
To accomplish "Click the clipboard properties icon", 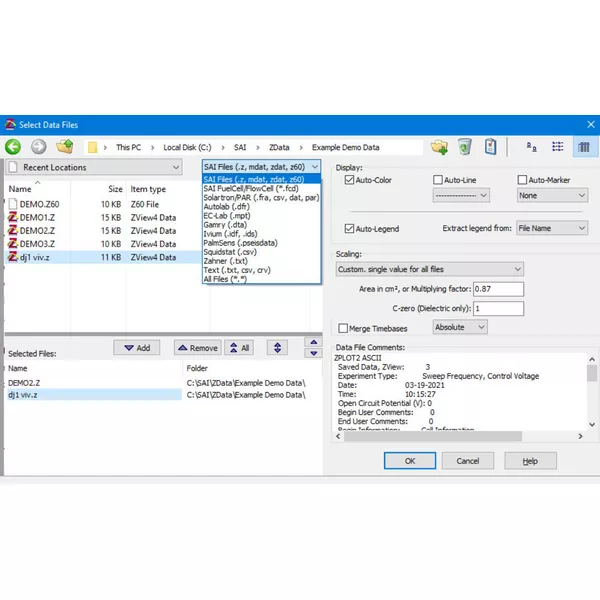I will 491,147.
